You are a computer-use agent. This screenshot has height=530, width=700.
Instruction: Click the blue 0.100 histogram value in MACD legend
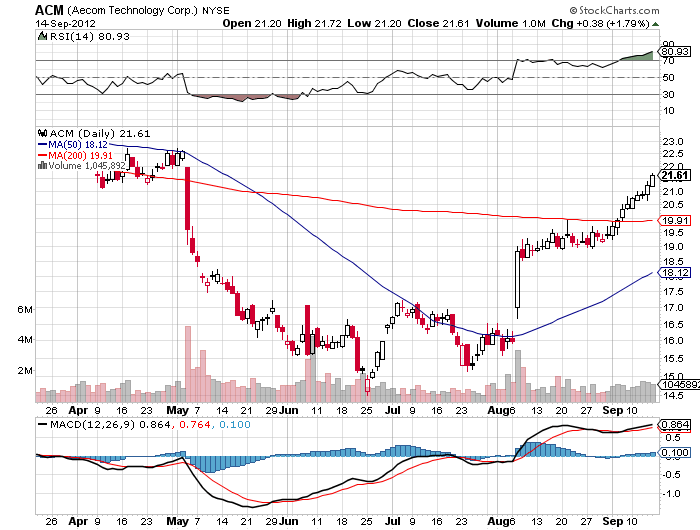coord(235,425)
